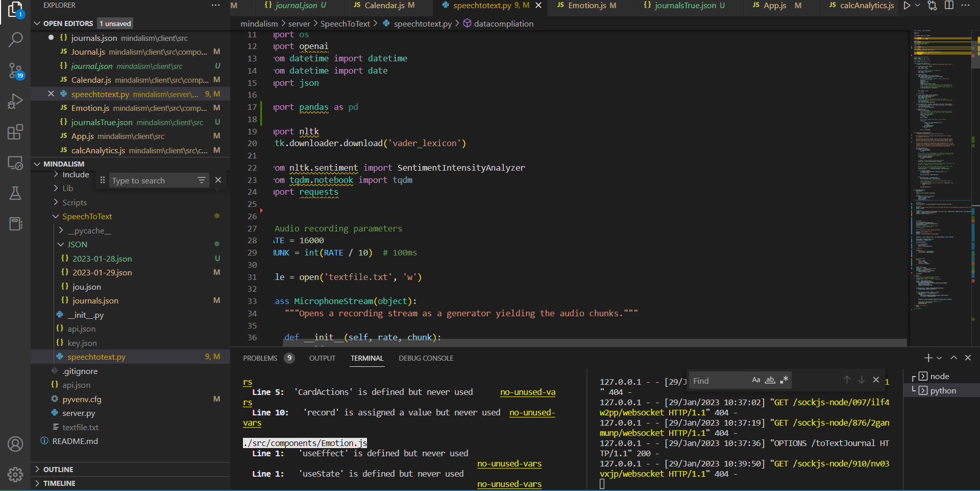The width and height of the screenshot is (980, 491).
Task: Open the Accounts menu icon
Action: 15,444
